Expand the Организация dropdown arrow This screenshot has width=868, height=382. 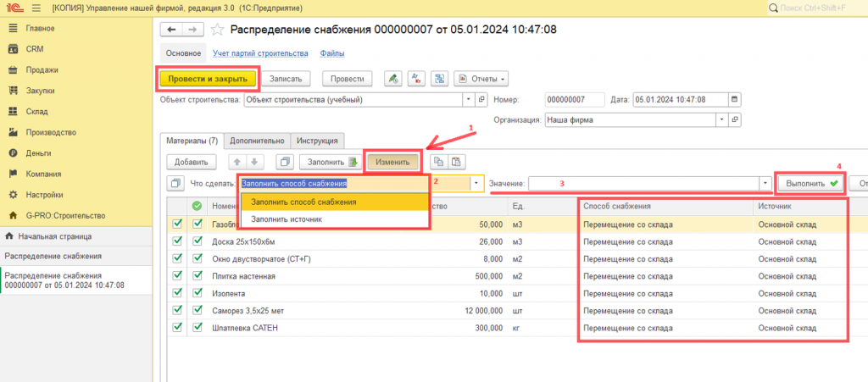pos(722,120)
